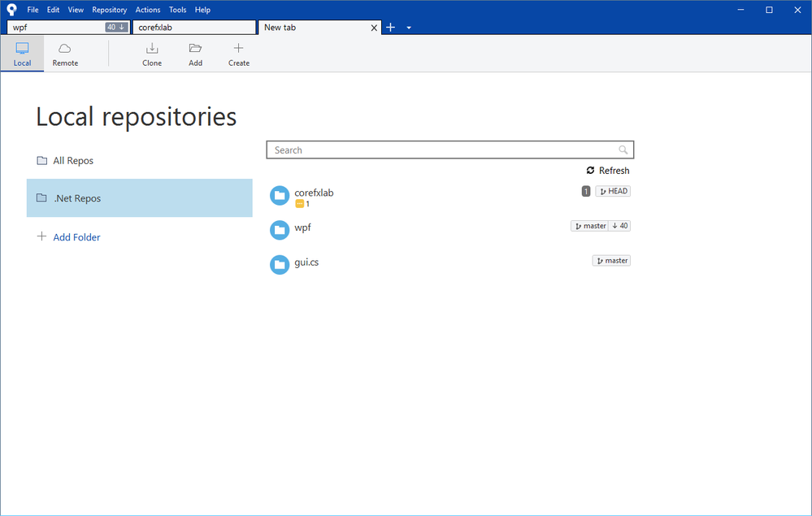Viewport: 812px width, 516px height.
Task: Click the HEAD branch badge on corefxlab
Action: click(613, 191)
